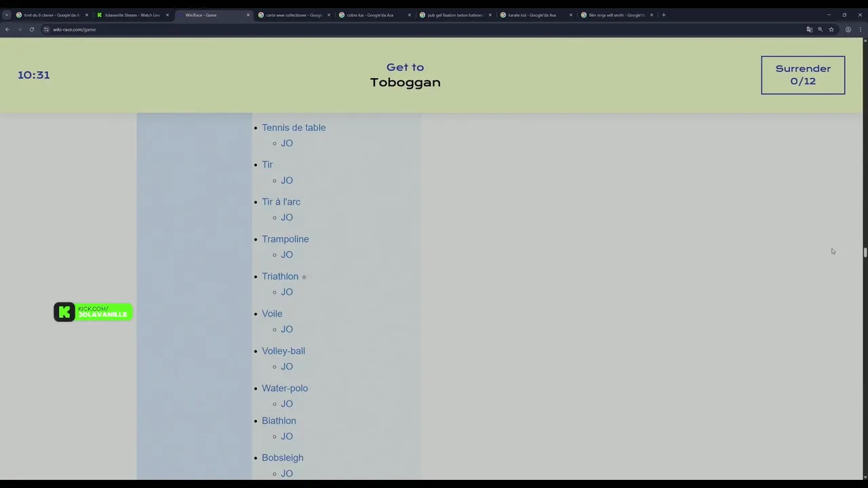Open the Bobsleigh link
Viewport: 868px width, 488px height.
pos(283,458)
